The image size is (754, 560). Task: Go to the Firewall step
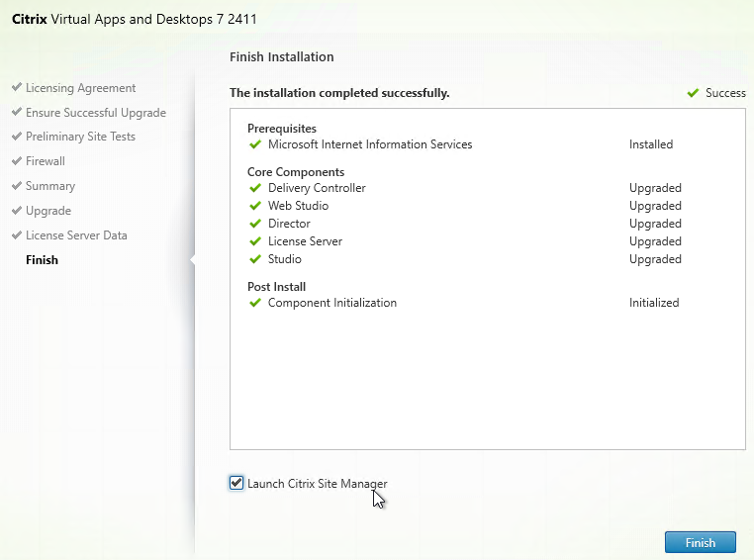(45, 161)
